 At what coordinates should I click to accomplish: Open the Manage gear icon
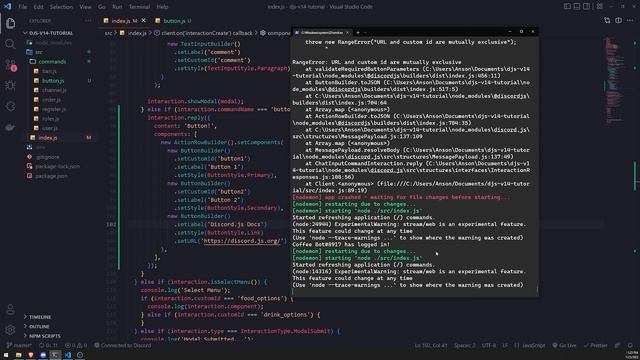click(10, 329)
